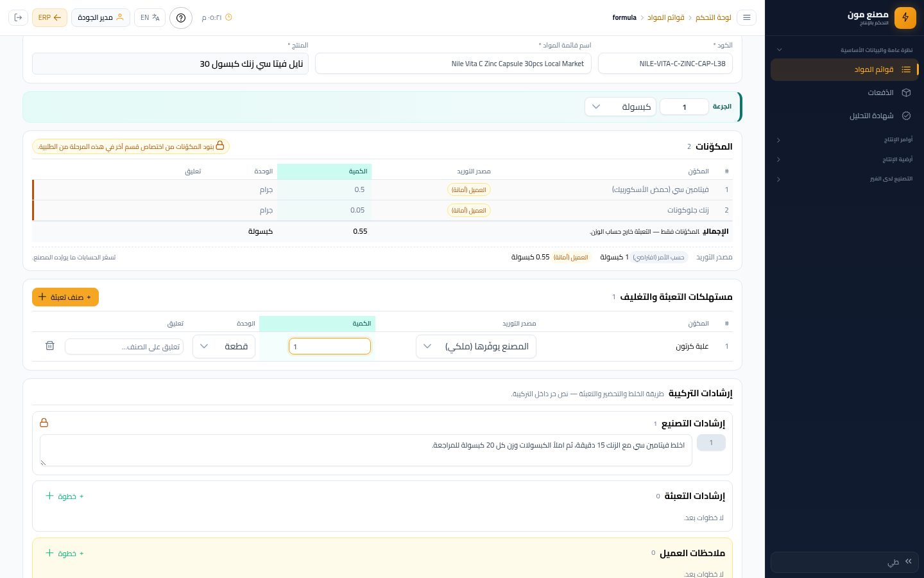Click حسب الأمر (افتراضي) tag
The image size is (924, 578).
660,257
